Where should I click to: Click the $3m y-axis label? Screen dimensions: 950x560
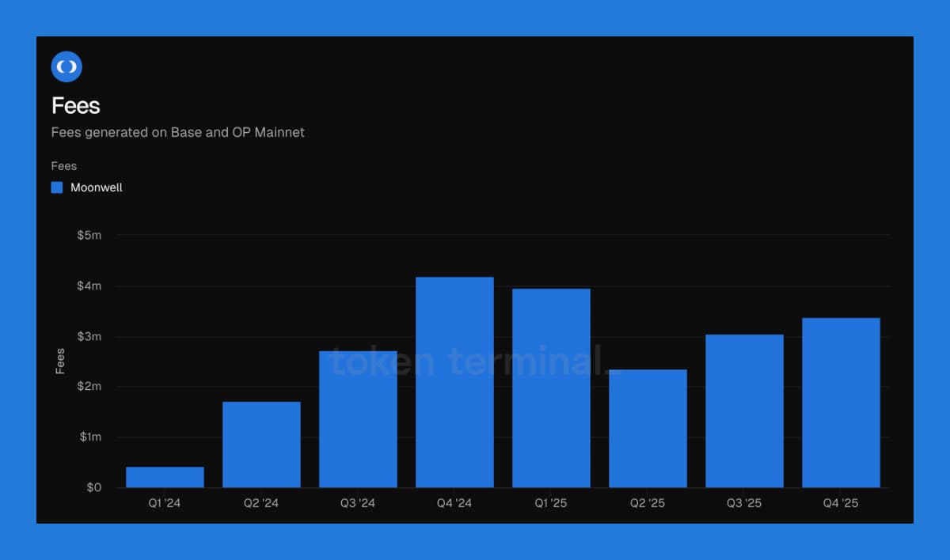(89, 336)
